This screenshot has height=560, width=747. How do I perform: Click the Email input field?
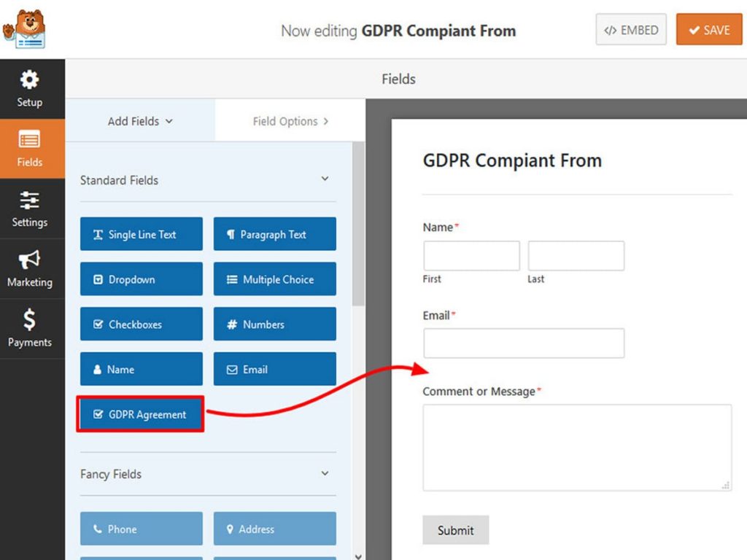524,343
